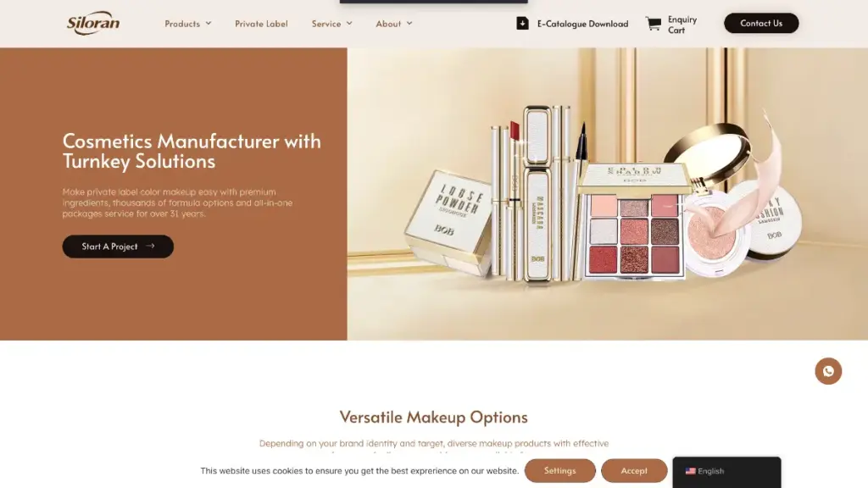Open the Private Label menu item
Screen dimensions: 868x488
tap(261, 24)
